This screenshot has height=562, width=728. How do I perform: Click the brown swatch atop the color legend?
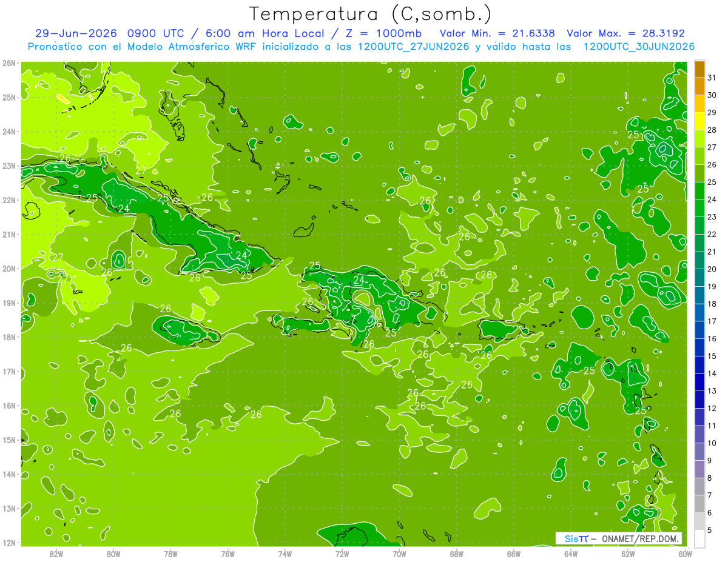699,69
